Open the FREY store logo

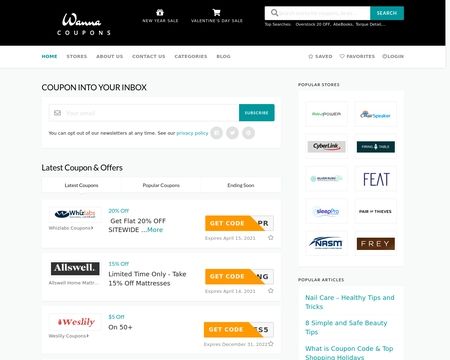tap(376, 244)
